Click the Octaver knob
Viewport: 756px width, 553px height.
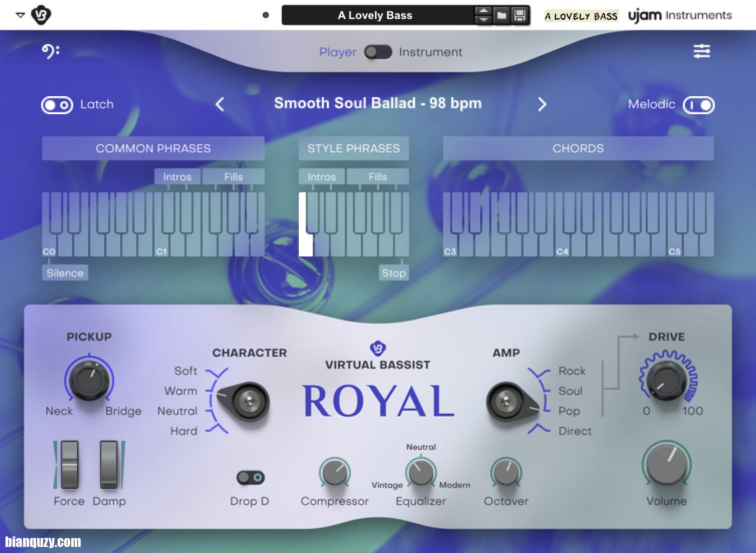coord(506,473)
